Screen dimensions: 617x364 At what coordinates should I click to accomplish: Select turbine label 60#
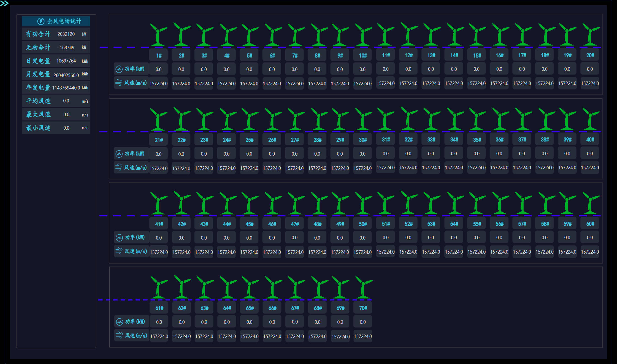coord(590,224)
